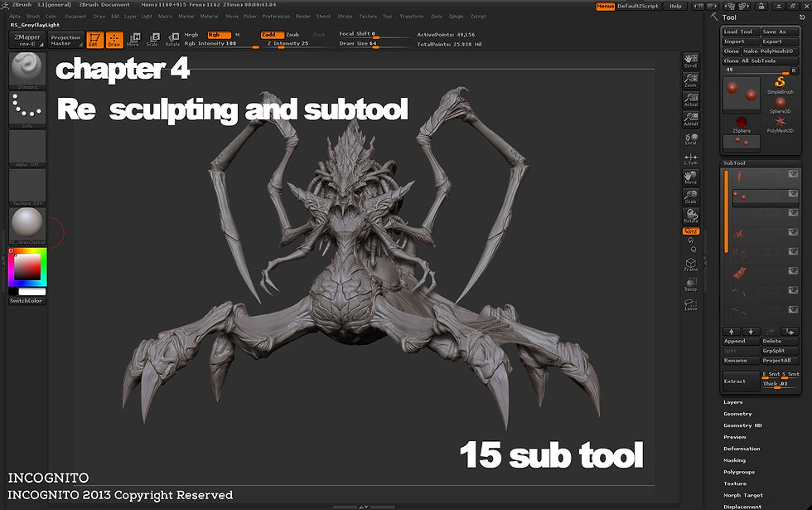
Task: Open the grey clay material picker
Action: coord(27,226)
